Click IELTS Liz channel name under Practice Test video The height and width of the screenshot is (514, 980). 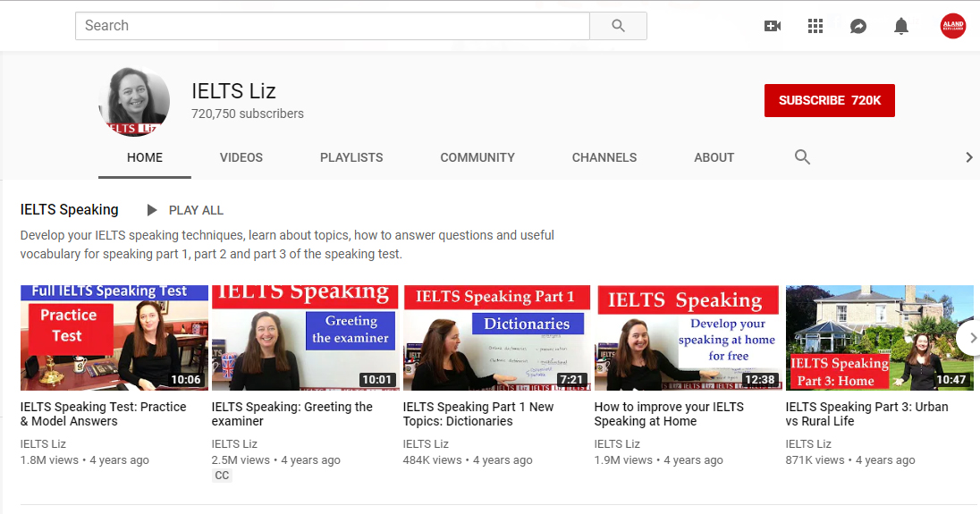43,444
